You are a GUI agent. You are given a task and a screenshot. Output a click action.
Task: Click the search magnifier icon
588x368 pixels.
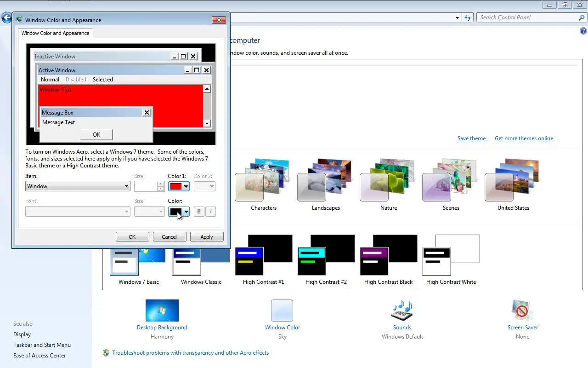coord(582,17)
